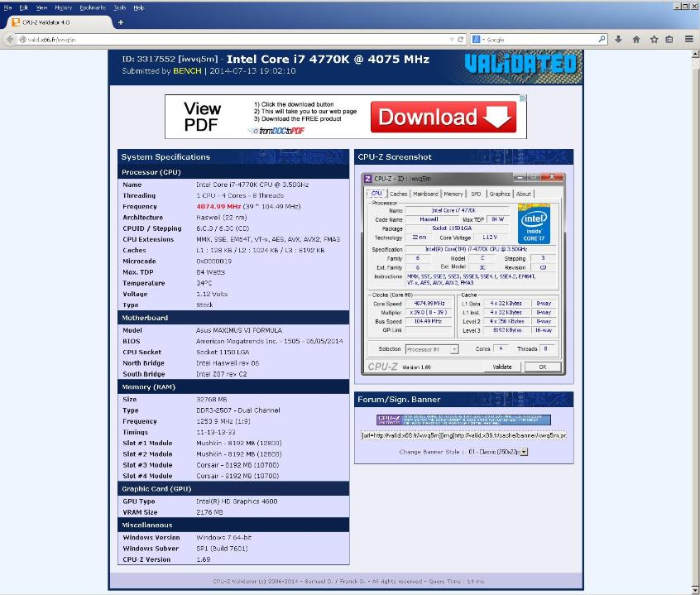
Task: Switch to the Mainboard tab in CPU-Z
Action: pyautogui.click(x=425, y=194)
